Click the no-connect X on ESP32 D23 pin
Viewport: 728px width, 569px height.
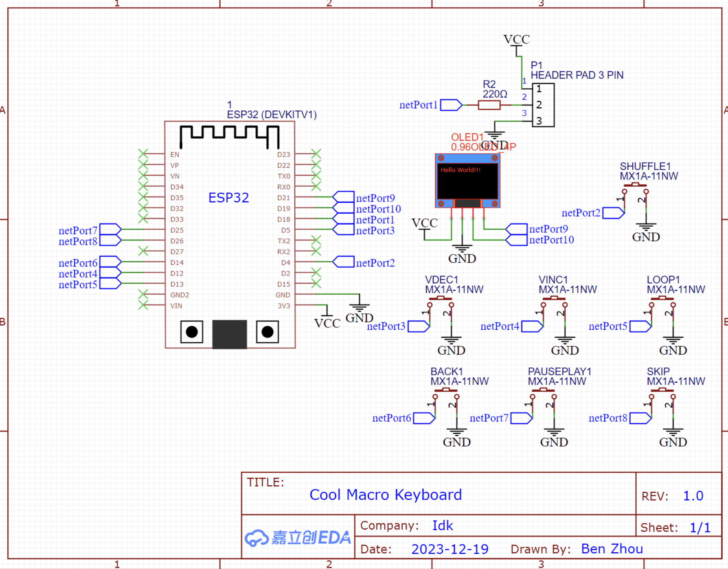316,154
